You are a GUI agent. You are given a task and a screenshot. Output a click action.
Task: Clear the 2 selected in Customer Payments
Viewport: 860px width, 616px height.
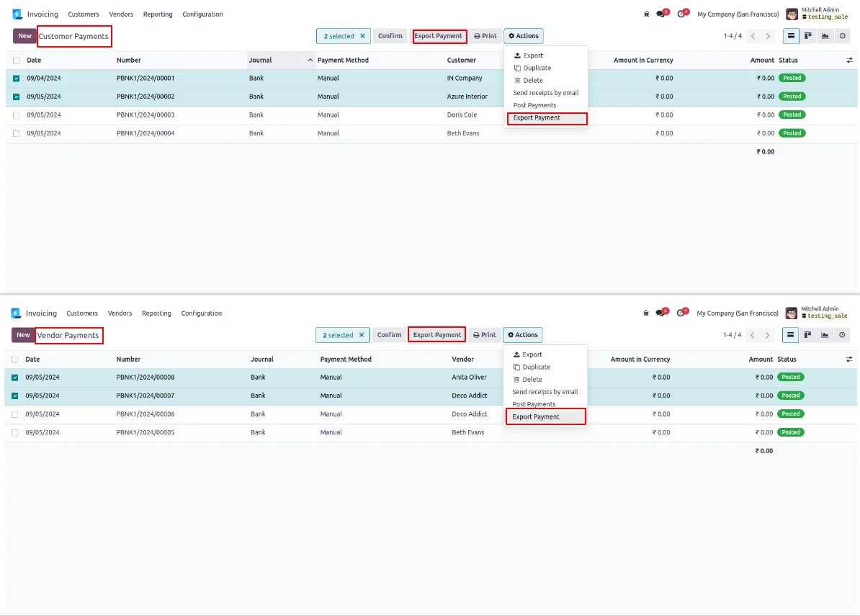pyautogui.click(x=362, y=36)
